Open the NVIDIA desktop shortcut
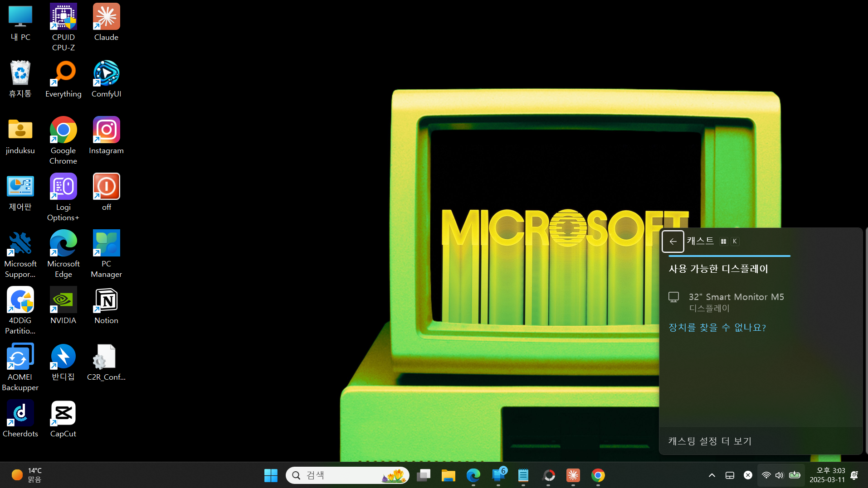 click(x=63, y=306)
